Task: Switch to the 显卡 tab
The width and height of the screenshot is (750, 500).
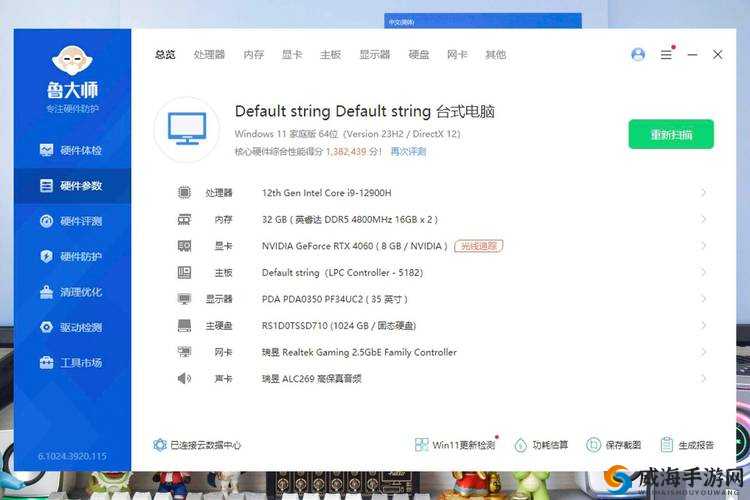Action: (292, 55)
